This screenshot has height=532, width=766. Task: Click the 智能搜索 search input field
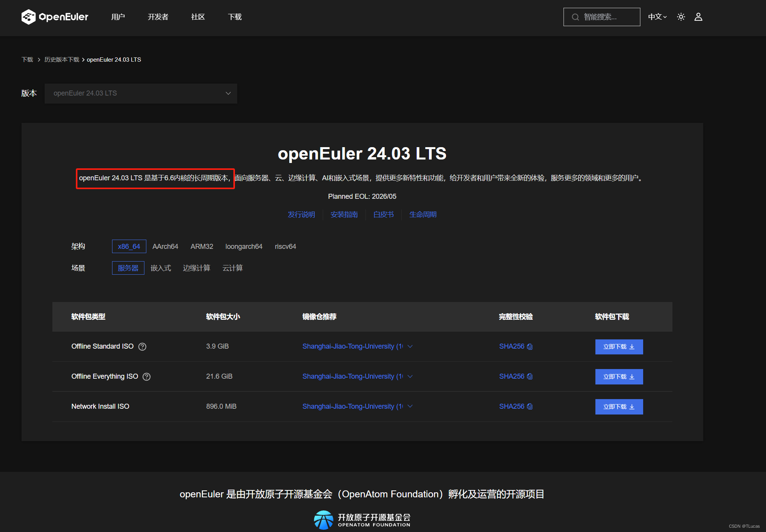(x=602, y=17)
